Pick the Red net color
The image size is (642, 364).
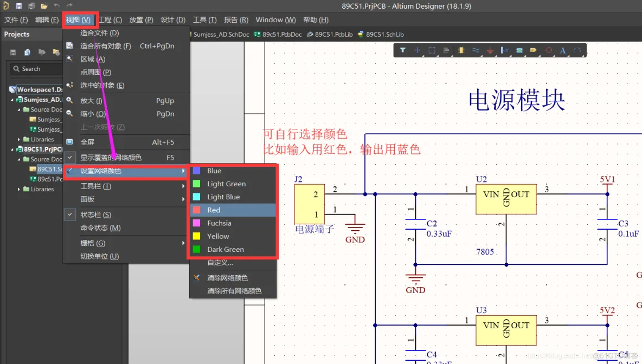[x=233, y=210]
